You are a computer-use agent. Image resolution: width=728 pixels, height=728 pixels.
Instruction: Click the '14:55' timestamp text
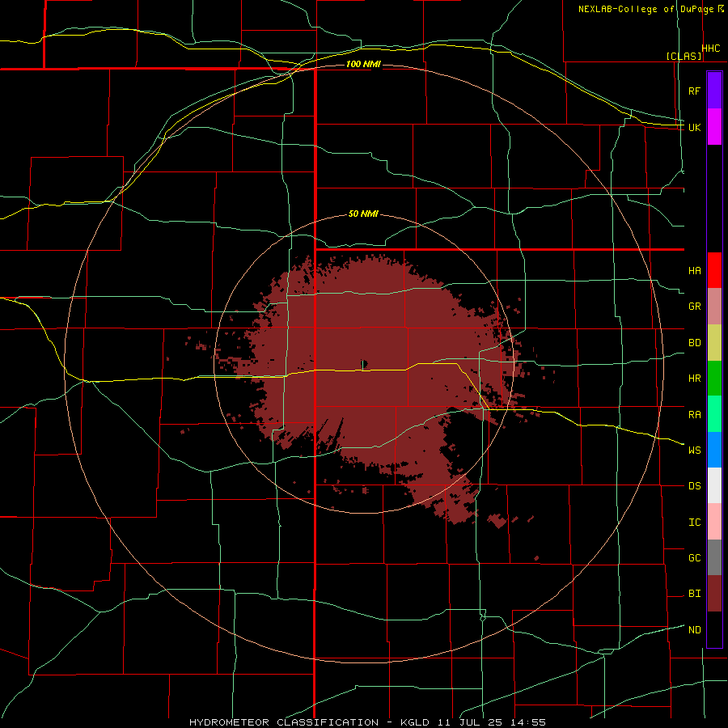[528, 722]
